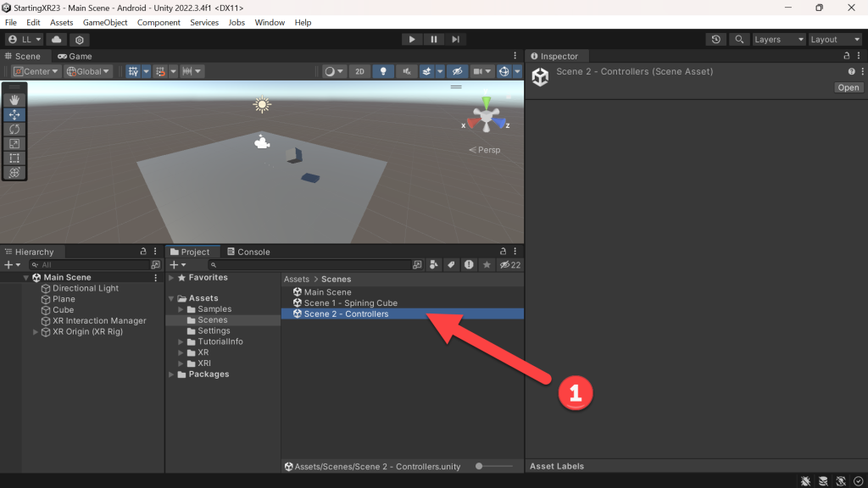The width and height of the screenshot is (868, 488).
Task: Open the Hierarchy panel options menu
Action: 155,251
